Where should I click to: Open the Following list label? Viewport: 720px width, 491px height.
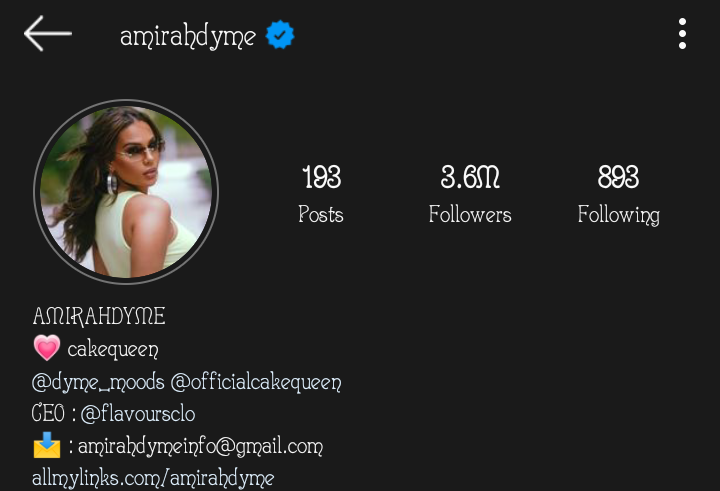coord(619,215)
